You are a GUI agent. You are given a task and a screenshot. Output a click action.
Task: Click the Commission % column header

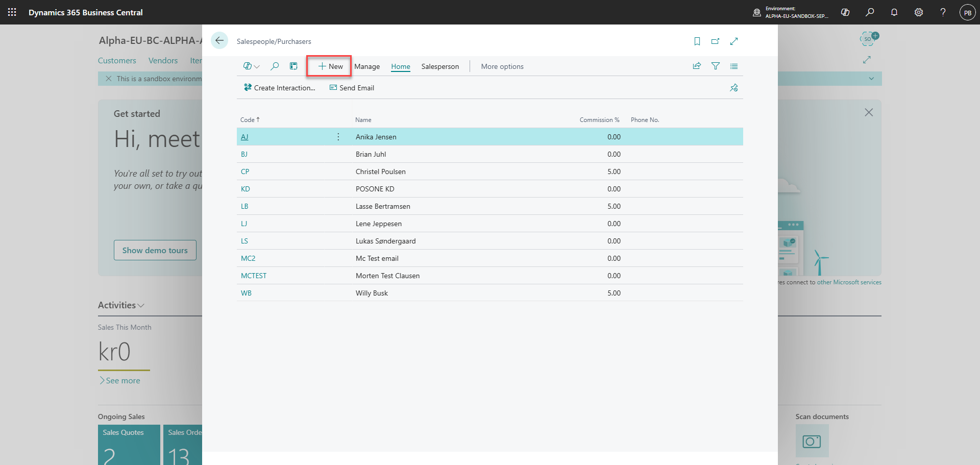click(x=599, y=120)
